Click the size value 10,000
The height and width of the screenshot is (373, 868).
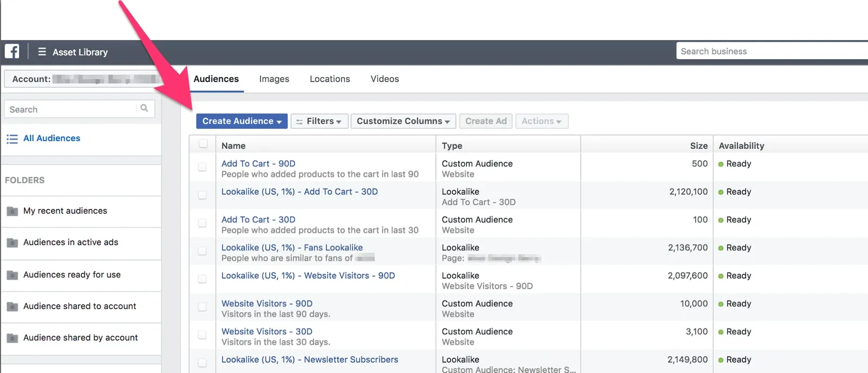[x=694, y=304]
